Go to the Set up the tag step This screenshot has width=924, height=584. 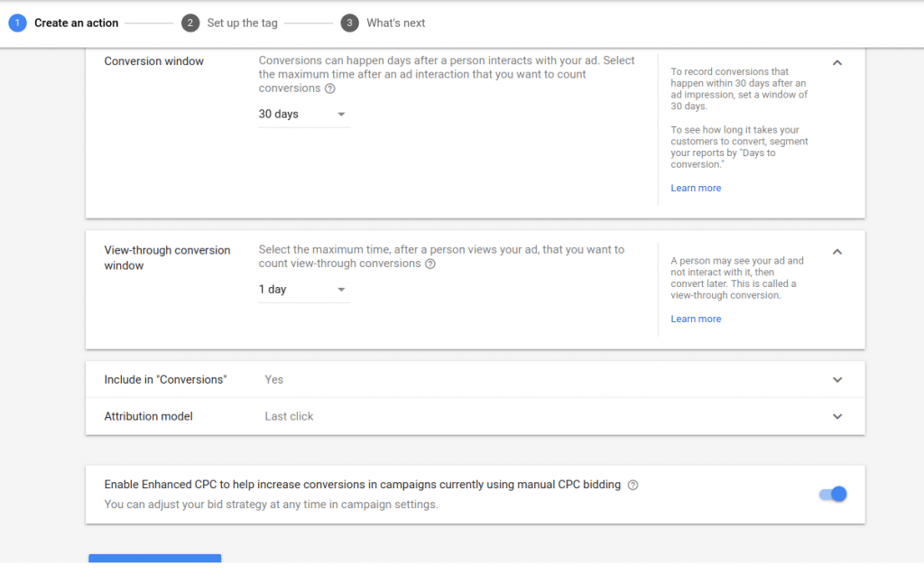coord(242,23)
